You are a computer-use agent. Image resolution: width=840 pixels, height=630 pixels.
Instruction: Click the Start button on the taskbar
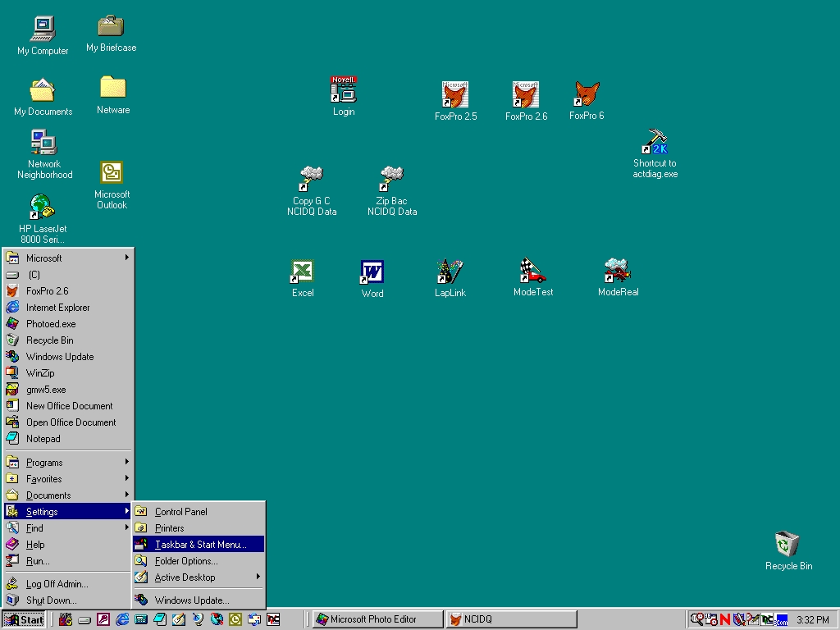click(x=24, y=620)
